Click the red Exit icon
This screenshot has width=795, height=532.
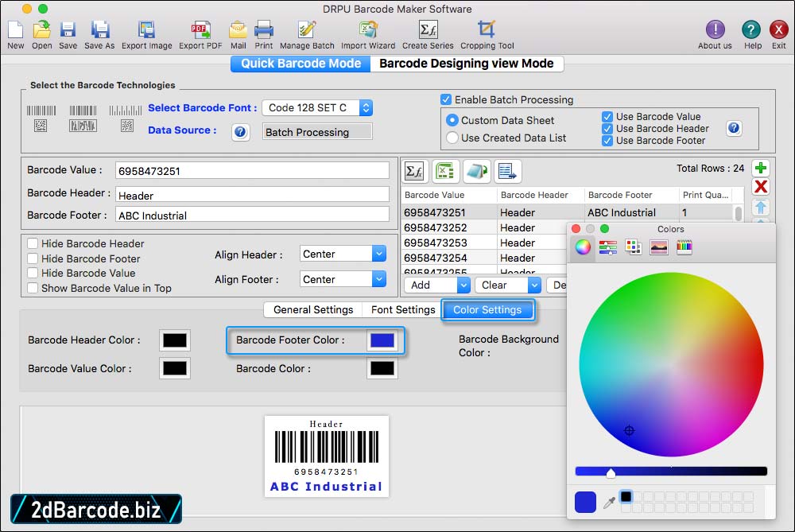coord(778,30)
